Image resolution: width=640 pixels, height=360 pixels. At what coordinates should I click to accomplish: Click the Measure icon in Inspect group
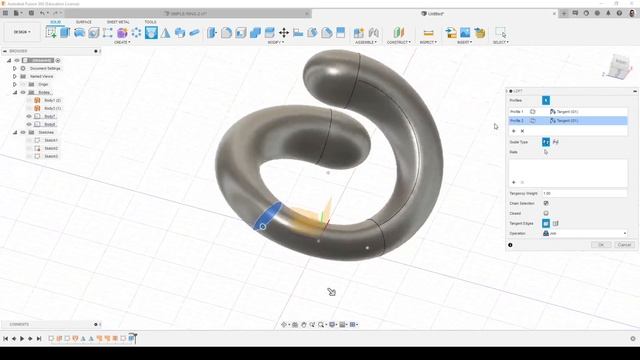pyautogui.click(x=428, y=33)
